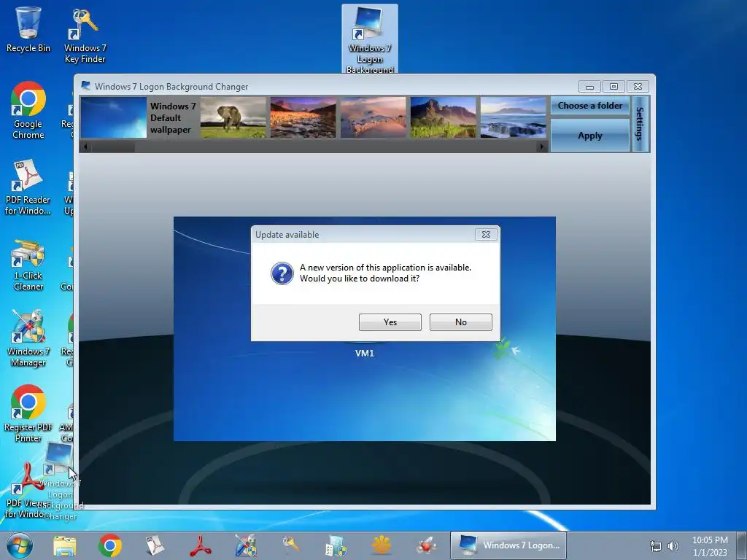Image resolution: width=747 pixels, height=560 pixels.
Task: Open the Register PDF Printer desktop icon
Action: pos(28,413)
